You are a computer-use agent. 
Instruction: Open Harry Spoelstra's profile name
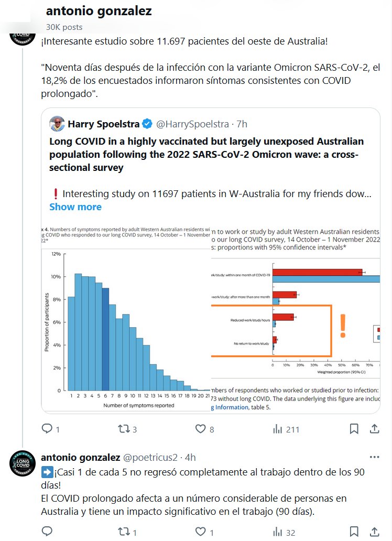coord(104,124)
